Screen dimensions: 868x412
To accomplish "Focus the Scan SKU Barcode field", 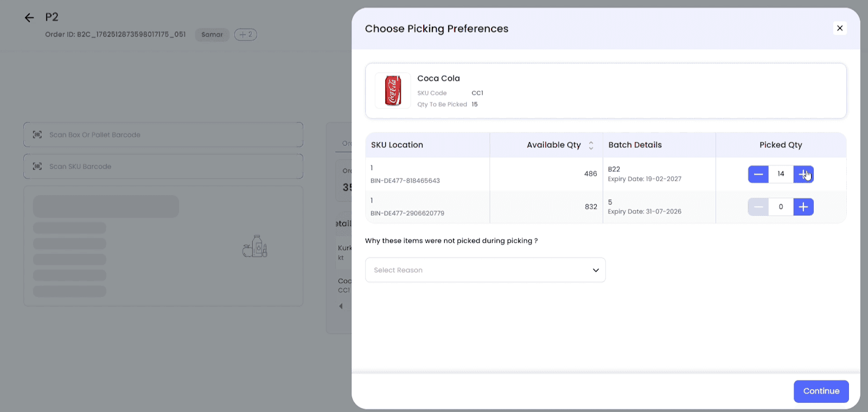I will (x=163, y=167).
